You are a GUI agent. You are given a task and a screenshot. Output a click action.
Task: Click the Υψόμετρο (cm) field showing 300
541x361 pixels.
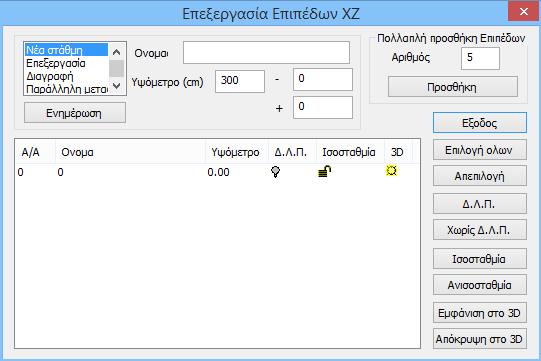point(240,81)
